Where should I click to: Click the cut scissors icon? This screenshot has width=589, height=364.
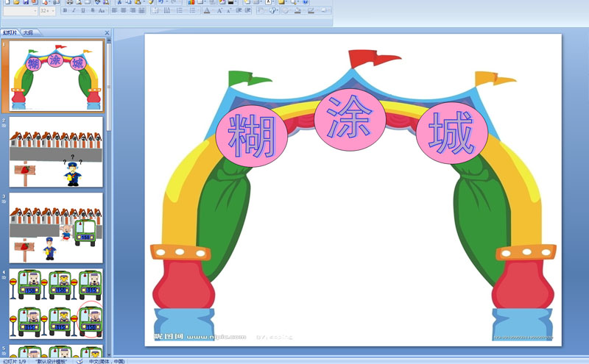[x=119, y=2]
